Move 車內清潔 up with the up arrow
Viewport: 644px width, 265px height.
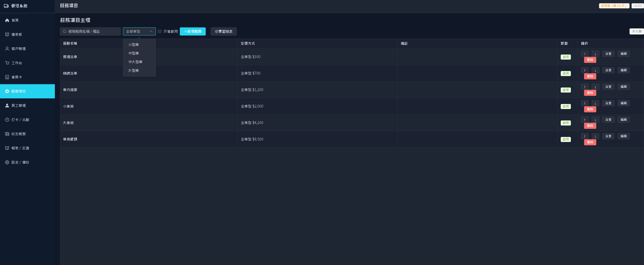(585, 87)
